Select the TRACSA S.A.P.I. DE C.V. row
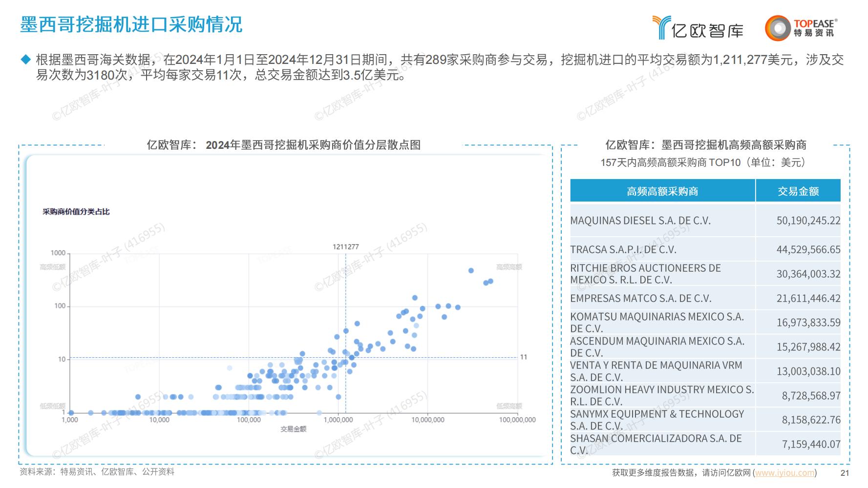The width and height of the screenshot is (868, 488). coord(705,249)
